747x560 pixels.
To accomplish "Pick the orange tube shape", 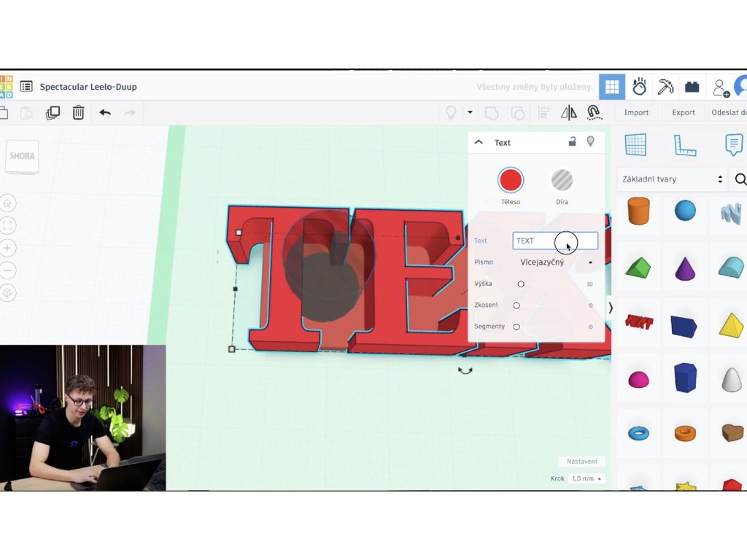I will (x=685, y=433).
